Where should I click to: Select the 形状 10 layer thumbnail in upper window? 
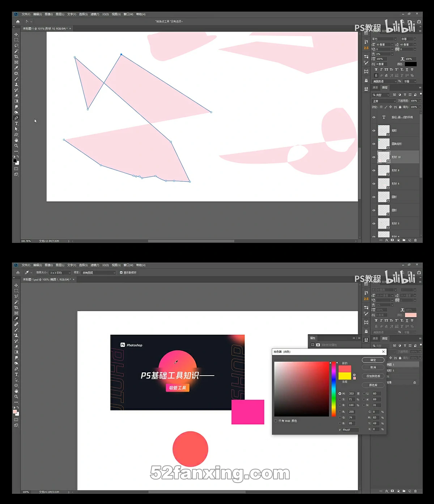[x=384, y=157]
